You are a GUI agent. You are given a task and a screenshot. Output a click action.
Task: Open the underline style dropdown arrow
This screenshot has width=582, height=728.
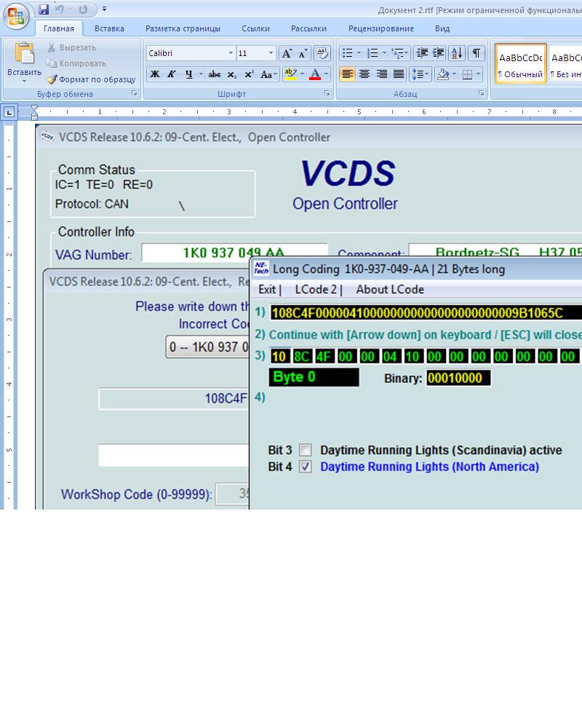coord(201,74)
